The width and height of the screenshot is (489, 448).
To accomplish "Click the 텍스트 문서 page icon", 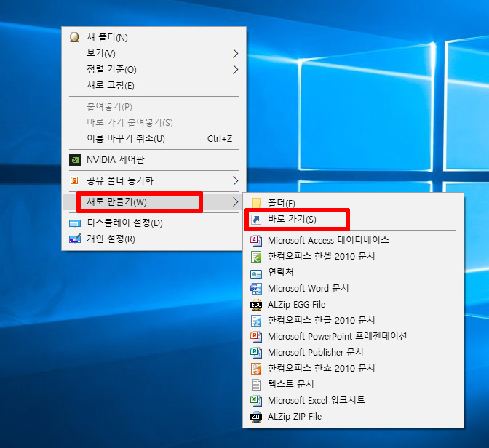I will 256,385.
